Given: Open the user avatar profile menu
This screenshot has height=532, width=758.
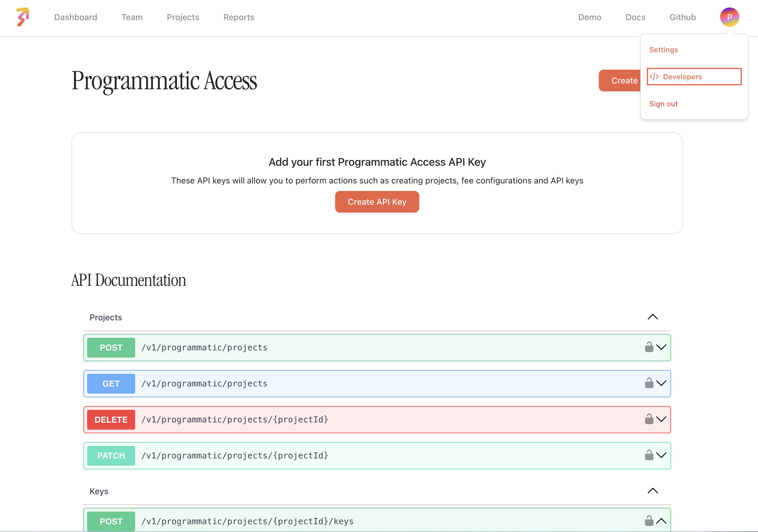Looking at the screenshot, I should (729, 17).
